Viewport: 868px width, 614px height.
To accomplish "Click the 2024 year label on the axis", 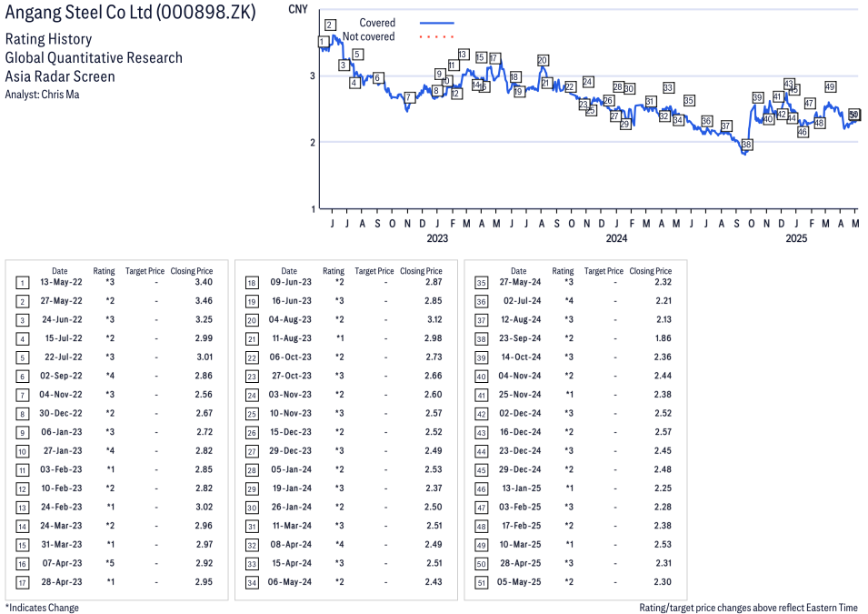I will (616, 238).
